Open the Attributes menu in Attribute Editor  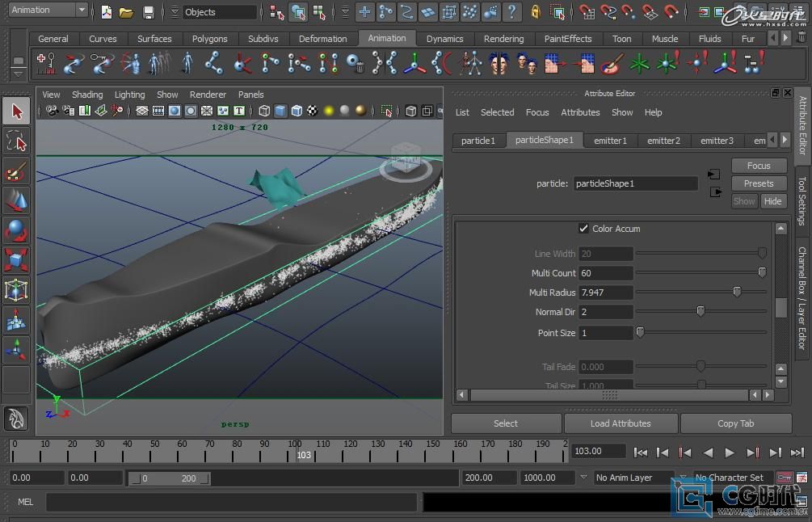pyautogui.click(x=580, y=112)
